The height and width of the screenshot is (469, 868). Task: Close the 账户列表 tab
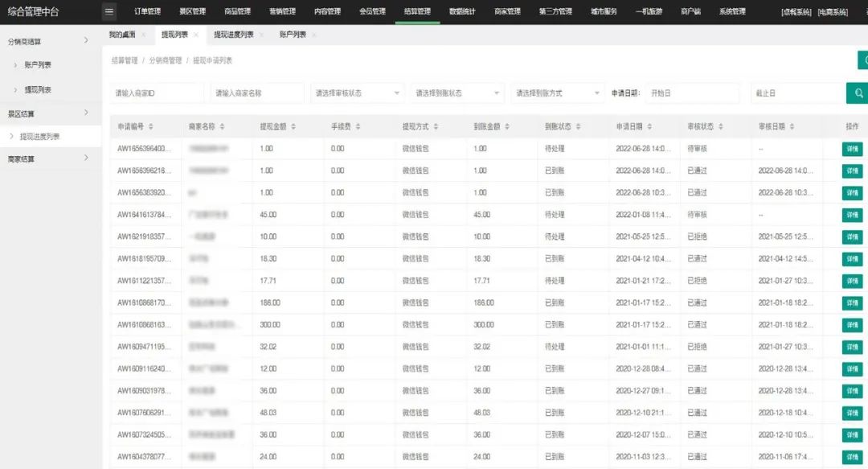click(313, 35)
